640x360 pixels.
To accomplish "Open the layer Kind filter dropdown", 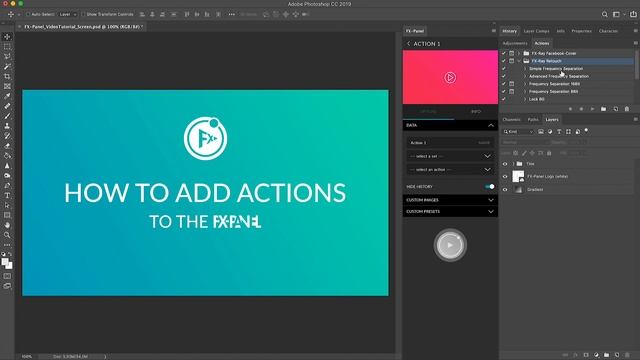I will click(x=518, y=131).
